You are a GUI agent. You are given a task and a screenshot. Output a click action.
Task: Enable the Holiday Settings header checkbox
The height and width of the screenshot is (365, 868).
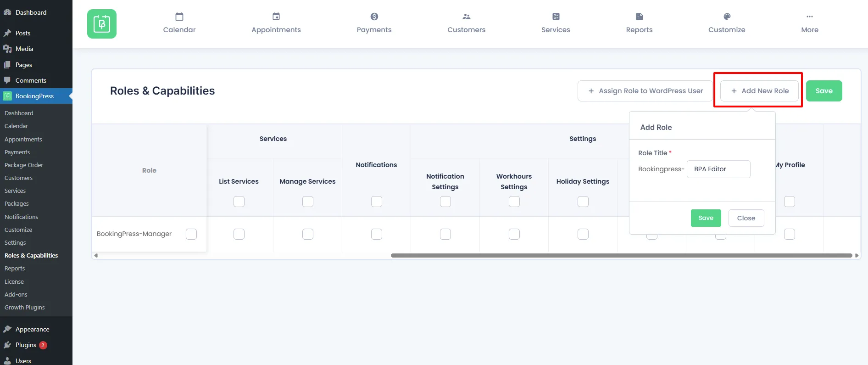click(x=583, y=202)
